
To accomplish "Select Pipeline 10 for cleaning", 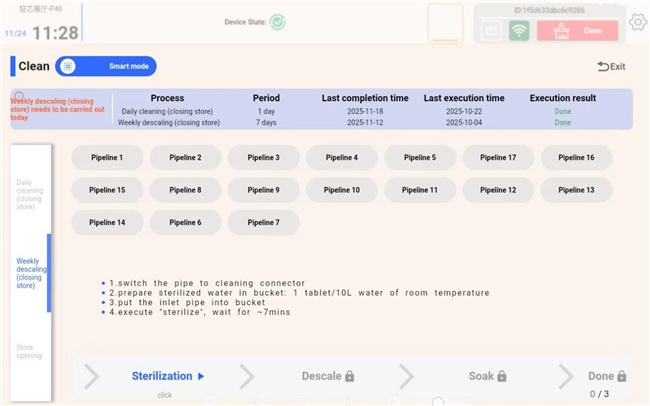I will [x=342, y=190].
